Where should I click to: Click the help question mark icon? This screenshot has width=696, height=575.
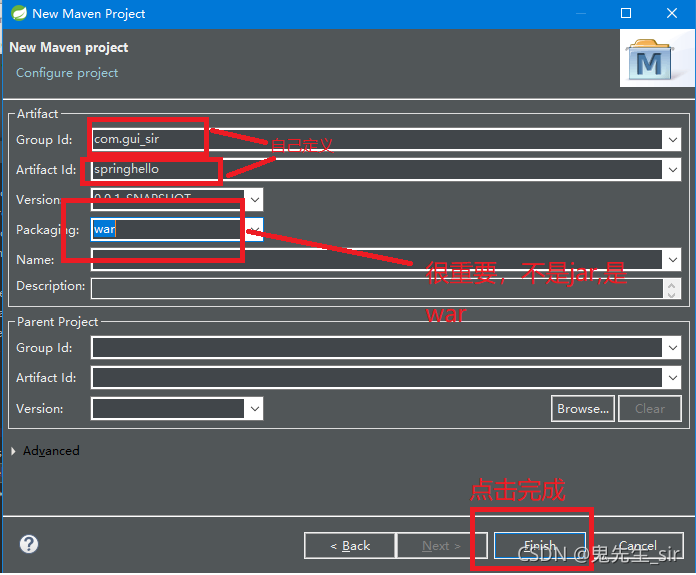29,544
